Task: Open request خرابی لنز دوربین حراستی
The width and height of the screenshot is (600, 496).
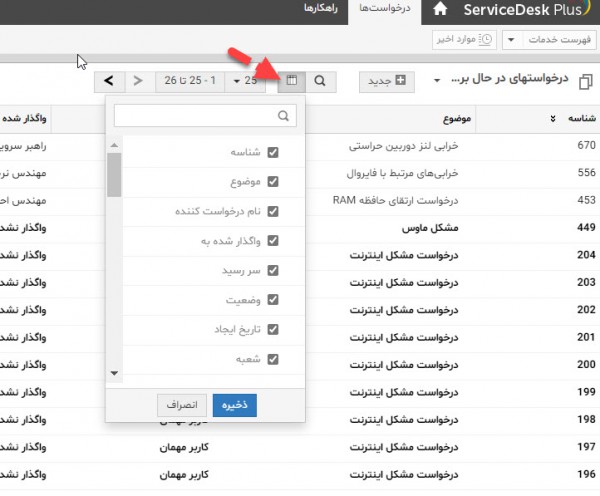Action: click(403, 146)
